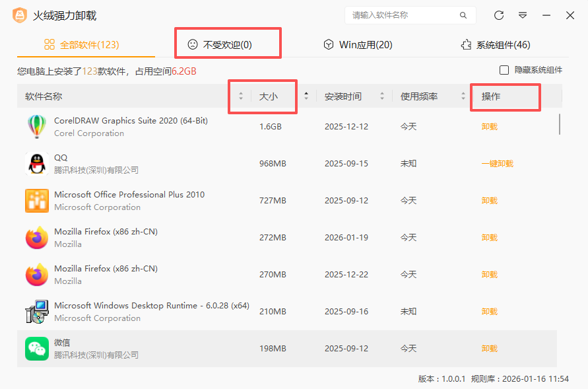Open the dropdown menu icon in title bar
This screenshot has height=389, width=588.
523,15
